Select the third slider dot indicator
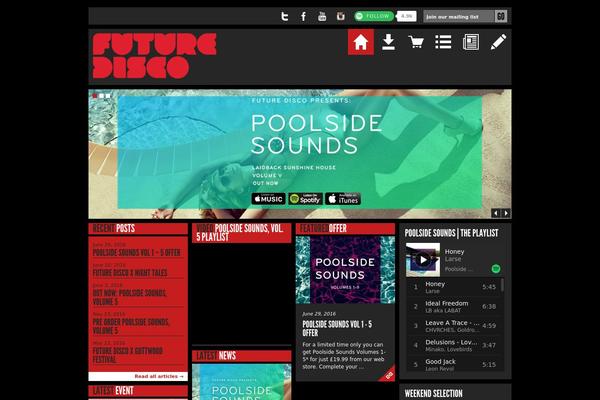The height and width of the screenshot is (400, 600). pos(108,96)
